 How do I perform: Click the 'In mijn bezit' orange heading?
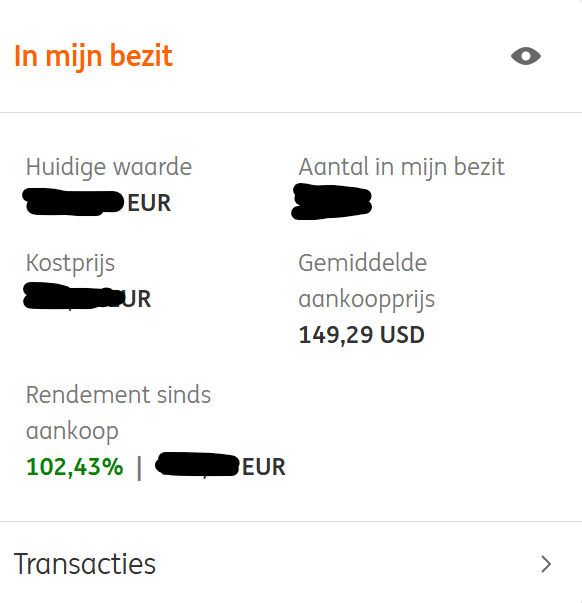tap(93, 56)
